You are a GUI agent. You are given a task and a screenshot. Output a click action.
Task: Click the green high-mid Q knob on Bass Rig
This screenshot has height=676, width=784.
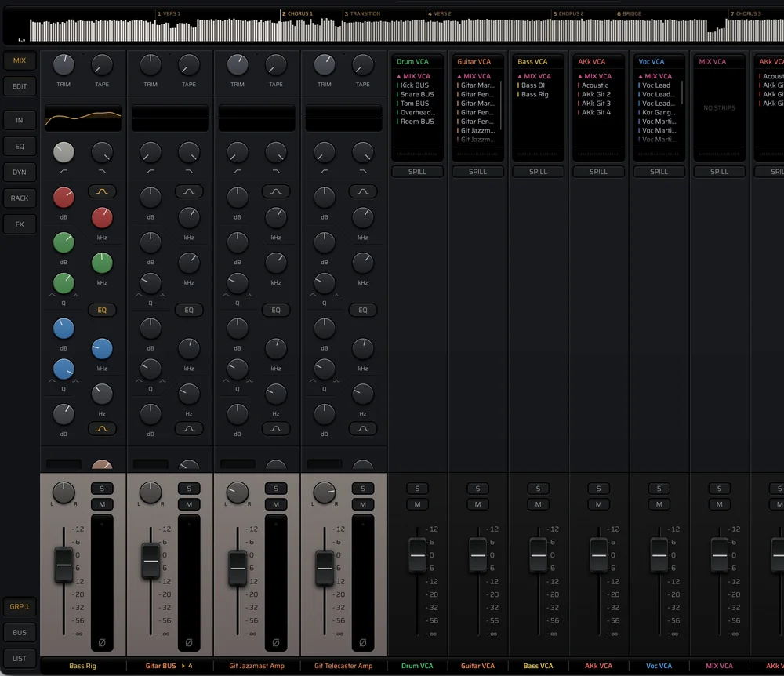pos(64,284)
